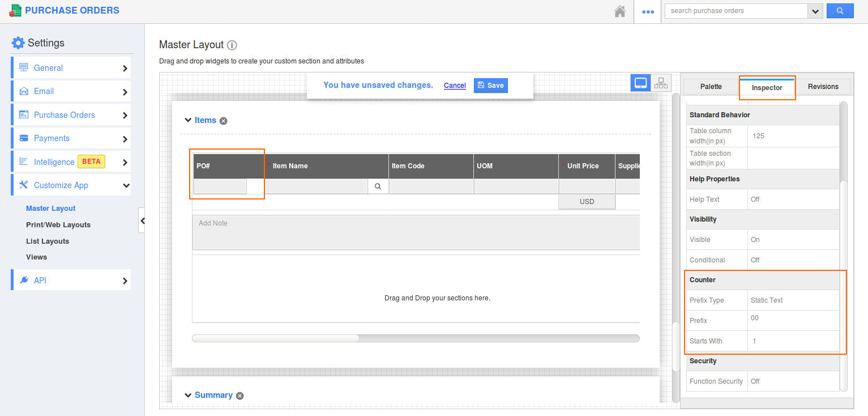Toggle the Visible On setting
This screenshot has height=416, width=868.
coord(755,240)
